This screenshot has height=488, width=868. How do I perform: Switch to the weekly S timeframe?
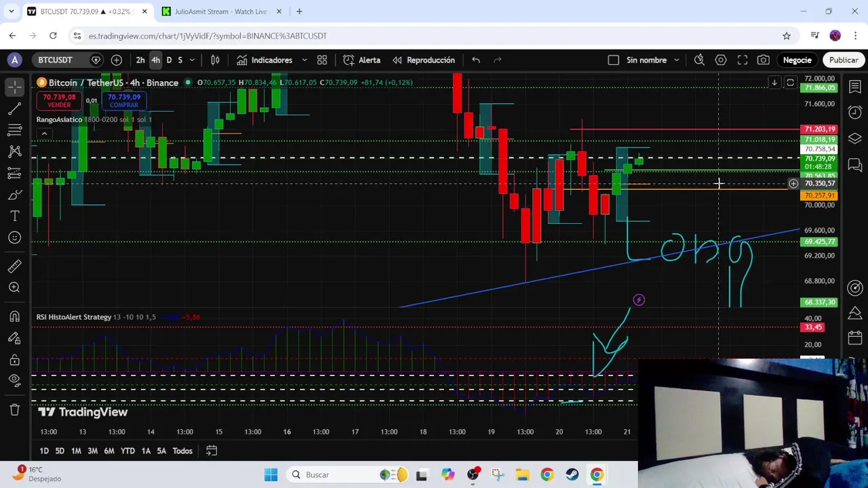pos(180,60)
